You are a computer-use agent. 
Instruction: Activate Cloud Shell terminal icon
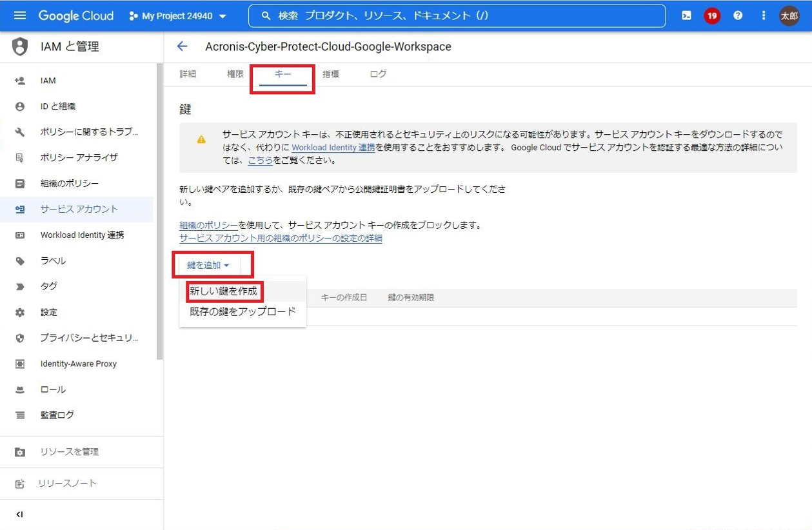(686, 15)
